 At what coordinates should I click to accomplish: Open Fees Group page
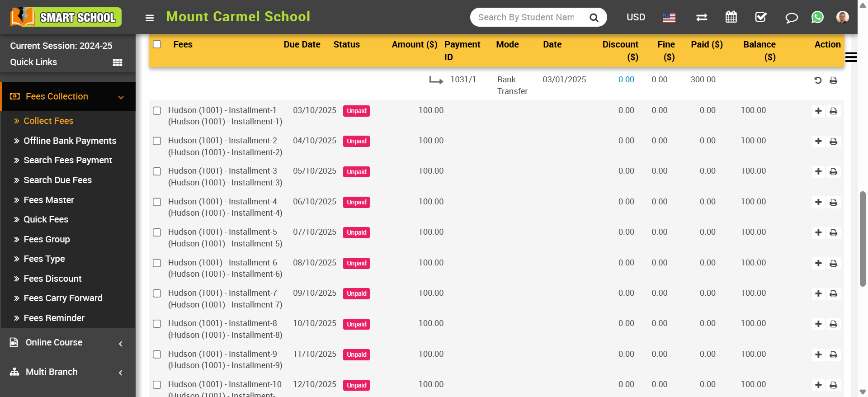(x=47, y=239)
